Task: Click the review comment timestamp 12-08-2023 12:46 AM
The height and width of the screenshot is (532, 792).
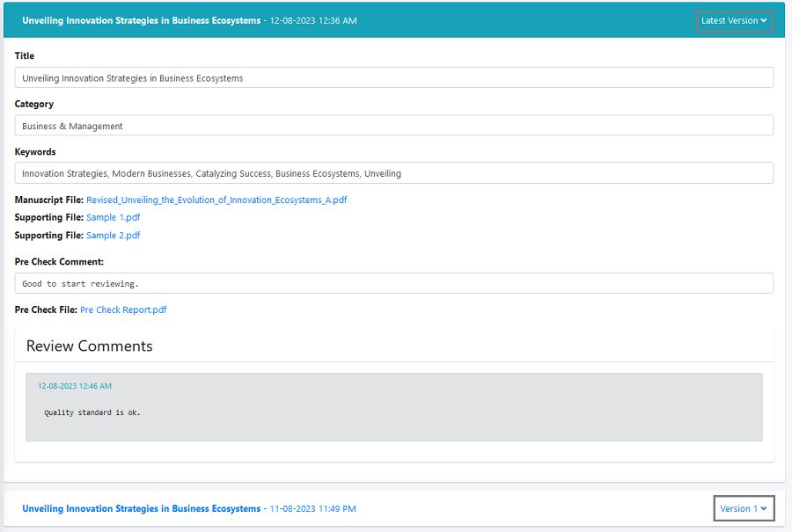Action: pos(75,386)
